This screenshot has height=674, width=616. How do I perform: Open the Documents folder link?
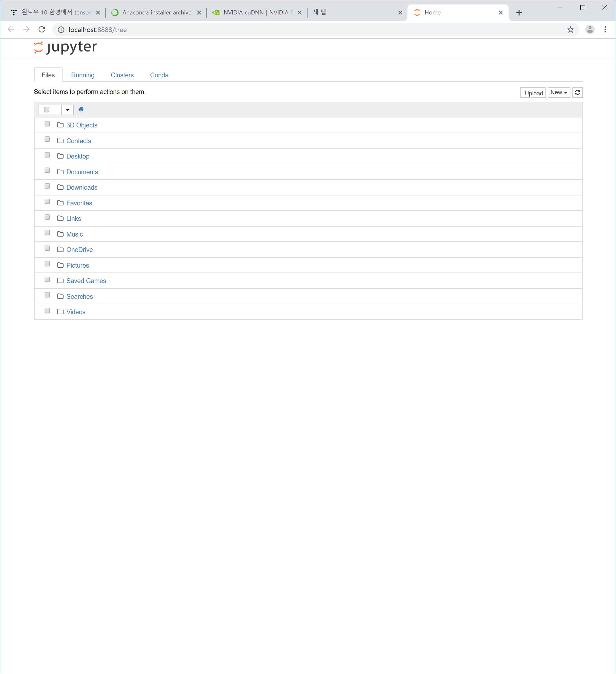(x=82, y=172)
